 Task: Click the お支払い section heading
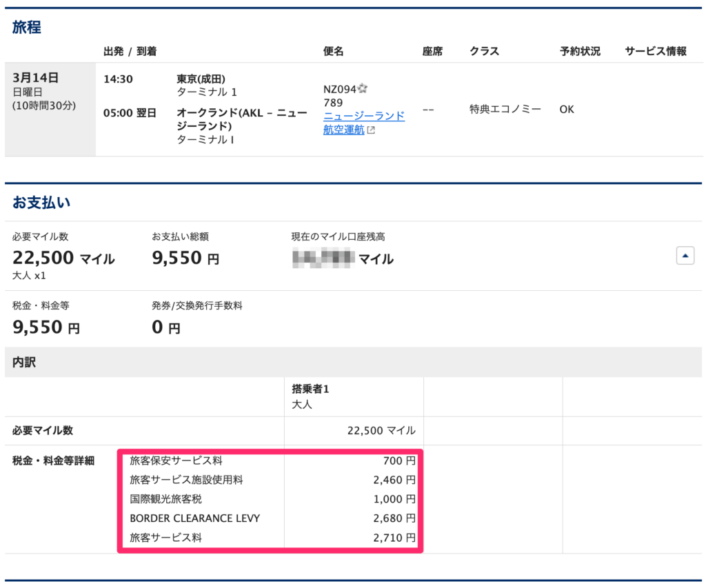pos(41,203)
